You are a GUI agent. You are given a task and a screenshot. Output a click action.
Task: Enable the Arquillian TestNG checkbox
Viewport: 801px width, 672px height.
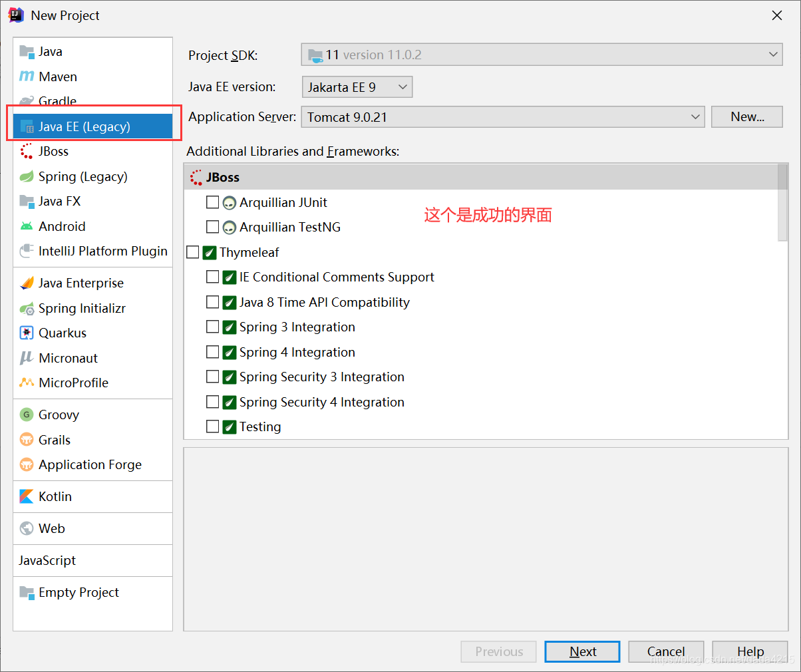pos(212,227)
